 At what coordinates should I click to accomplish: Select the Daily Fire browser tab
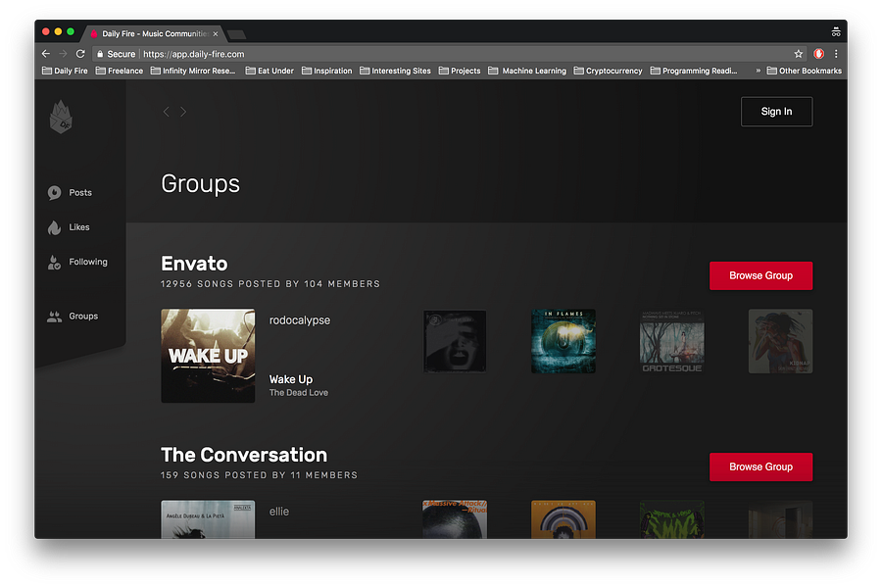154,33
